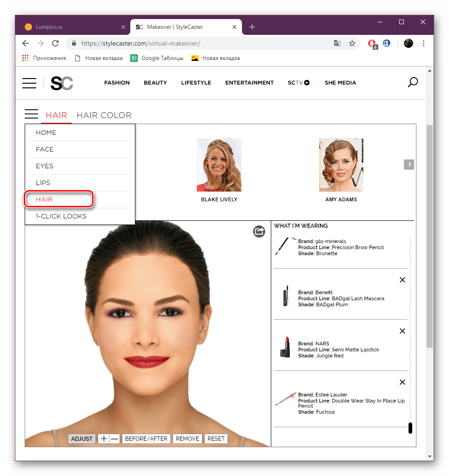Click the share icon over the model photo

[x=259, y=231]
